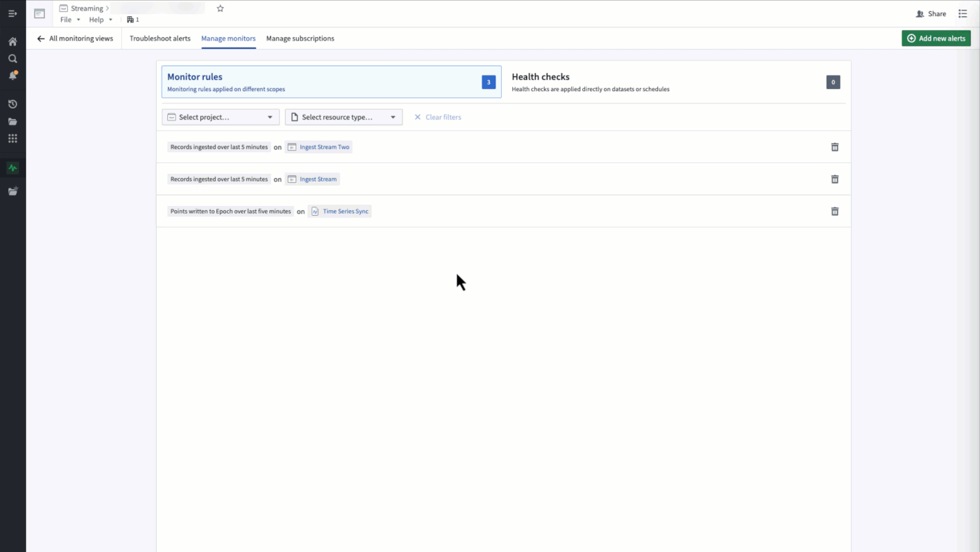Select the Monitor rules section card
Viewport: 980px width, 552px height.
[331, 82]
